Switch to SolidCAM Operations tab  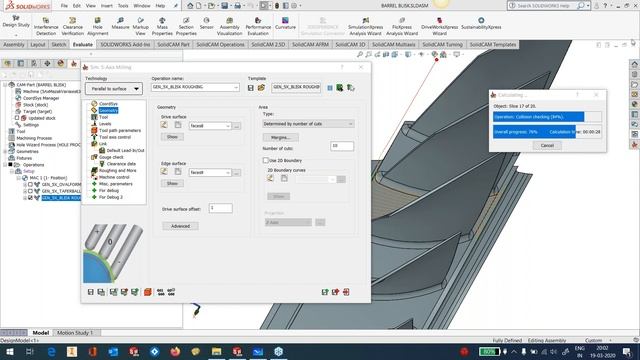220,44
